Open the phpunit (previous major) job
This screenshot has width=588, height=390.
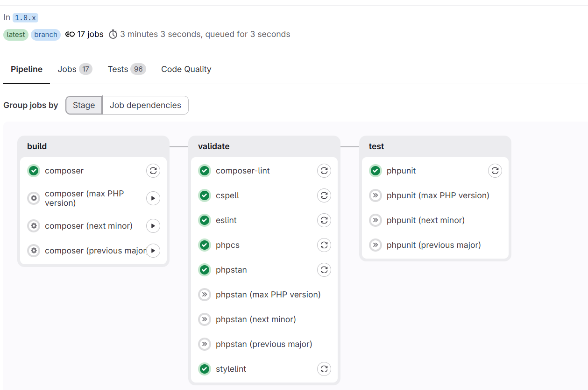point(434,245)
